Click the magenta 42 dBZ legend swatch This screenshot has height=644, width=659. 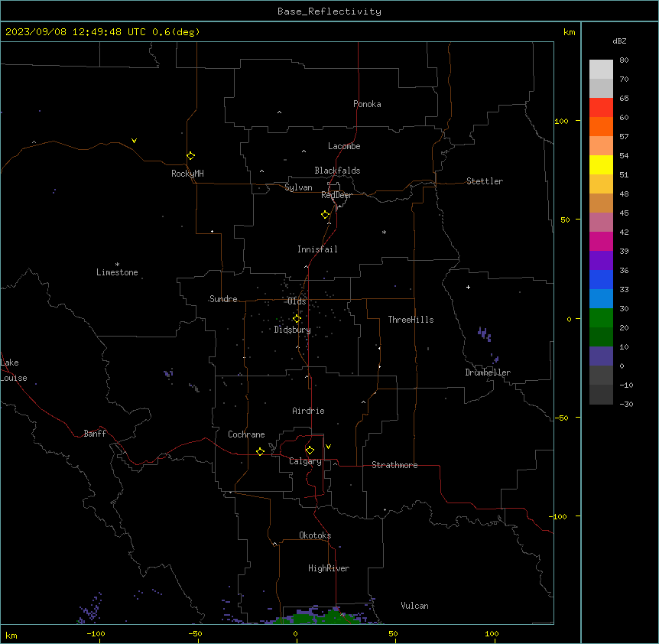[601, 241]
